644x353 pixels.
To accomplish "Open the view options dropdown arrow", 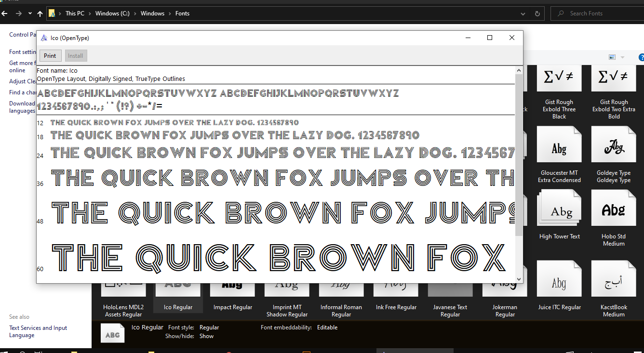I will [x=622, y=57].
